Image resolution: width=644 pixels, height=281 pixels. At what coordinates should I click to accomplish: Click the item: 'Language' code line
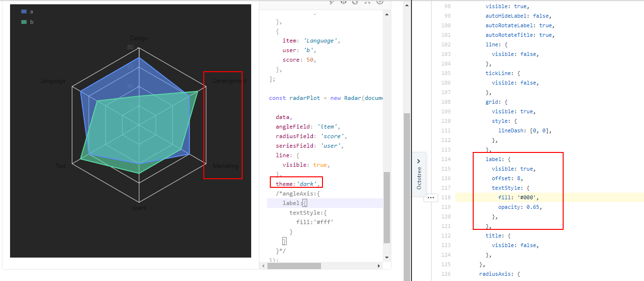(311, 41)
